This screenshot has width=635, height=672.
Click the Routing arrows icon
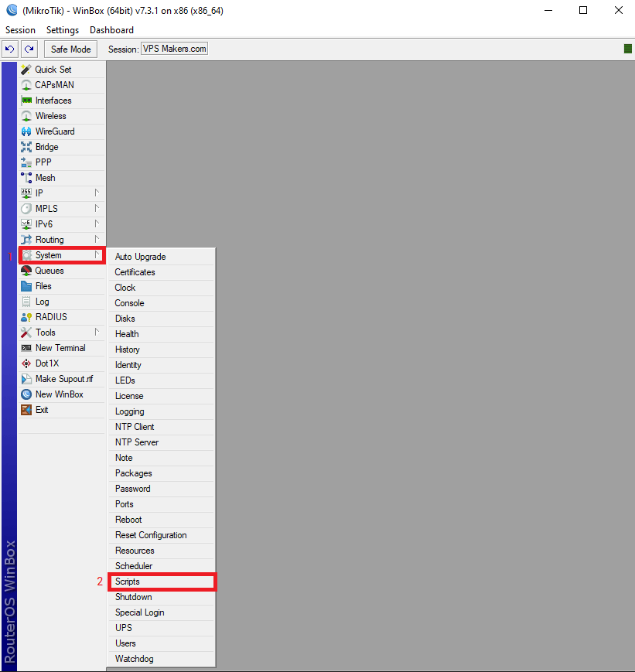(x=26, y=240)
